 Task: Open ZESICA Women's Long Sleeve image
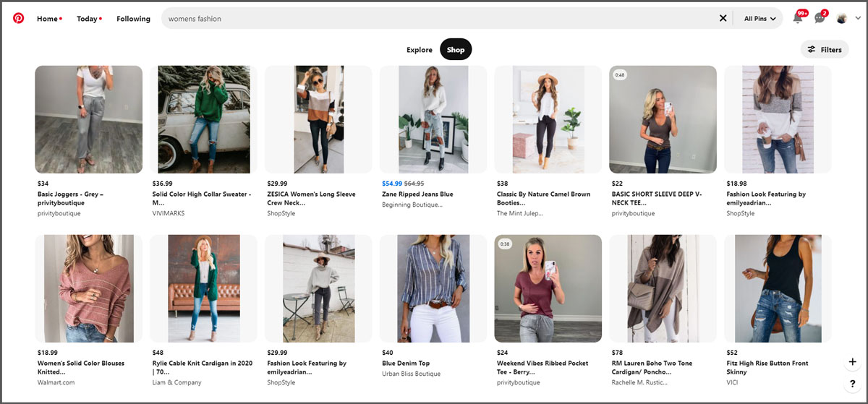click(318, 119)
